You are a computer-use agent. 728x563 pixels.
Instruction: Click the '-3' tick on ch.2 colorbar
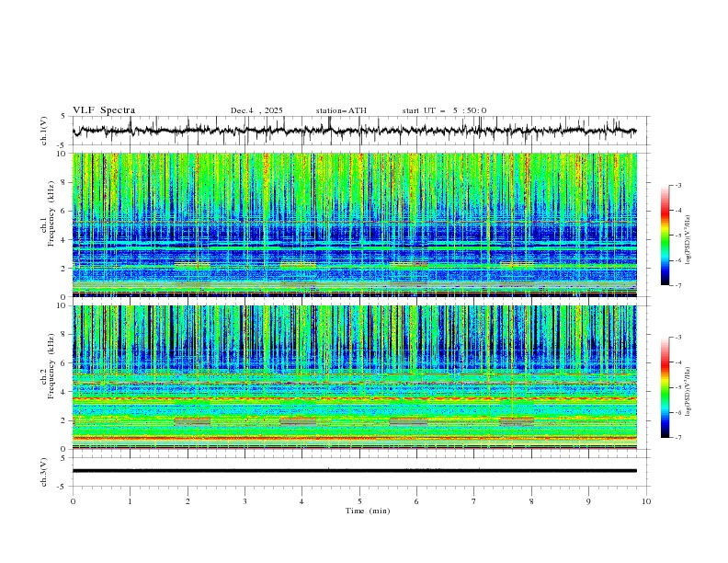click(x=678, y=338)
